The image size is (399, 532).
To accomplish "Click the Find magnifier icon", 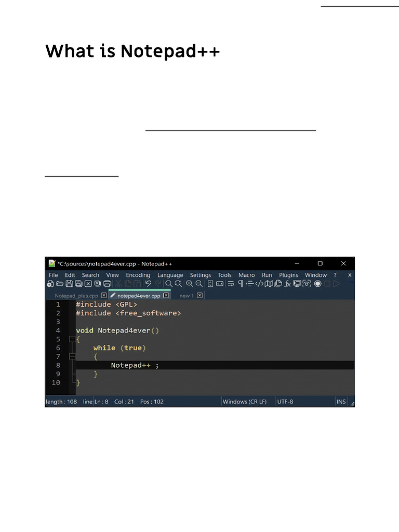I will click(x=169, y=284).
